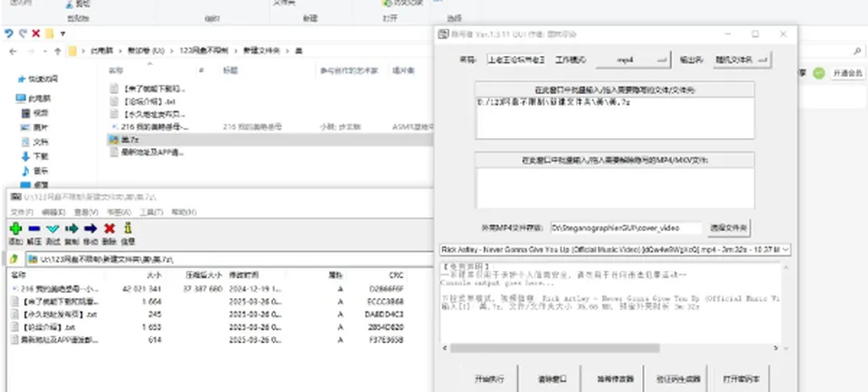Viewport: 868px width, 392px height.
Task: Click the password (密码) input field
Action: [517, 60]
